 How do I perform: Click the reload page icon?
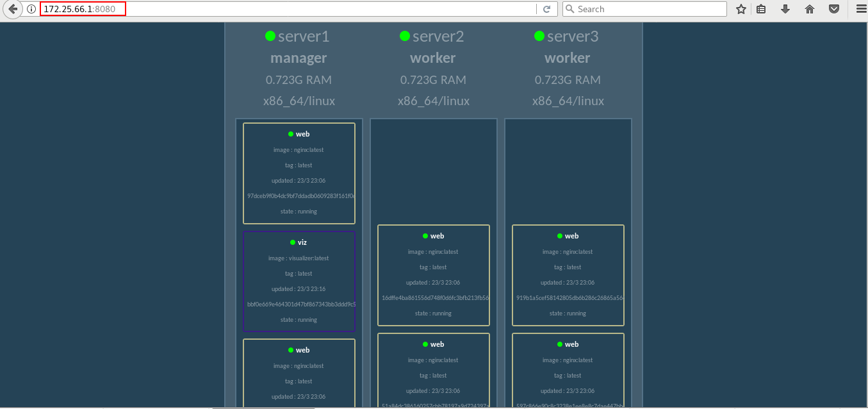point(546,9)
